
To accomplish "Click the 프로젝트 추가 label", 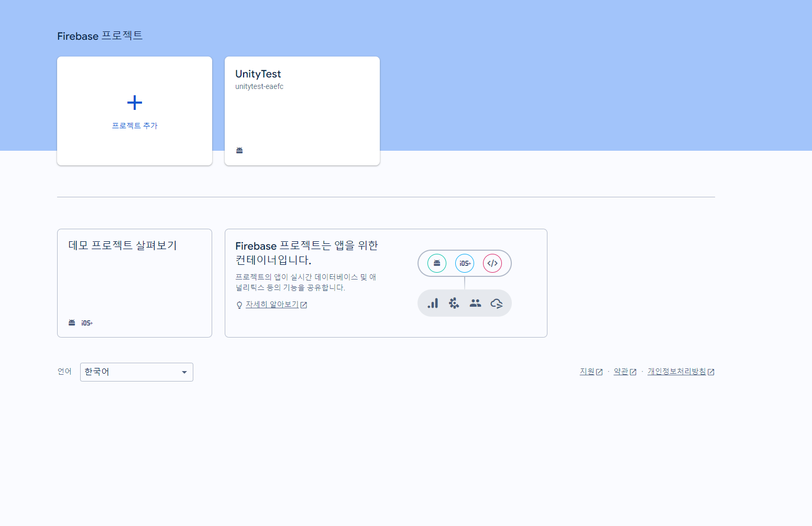I will 135,126.
